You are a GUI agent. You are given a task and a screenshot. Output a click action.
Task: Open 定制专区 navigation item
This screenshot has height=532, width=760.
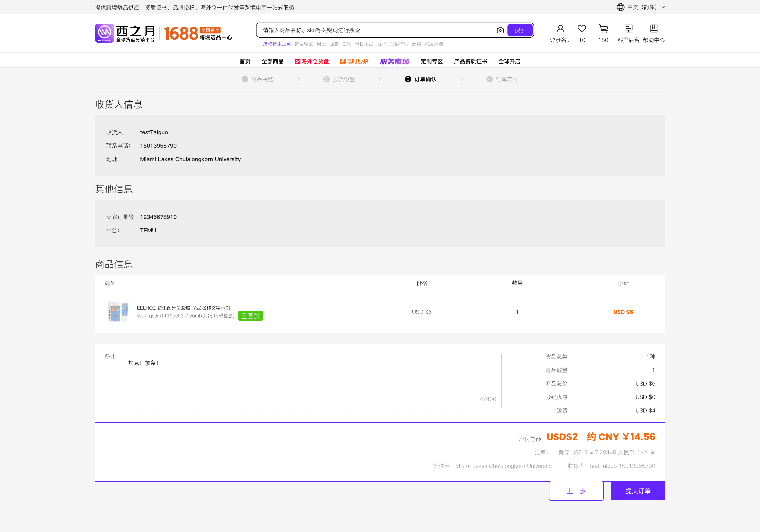(432, 62)
